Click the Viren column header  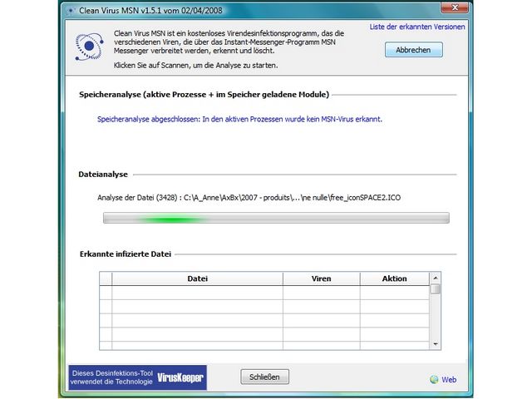322,278
